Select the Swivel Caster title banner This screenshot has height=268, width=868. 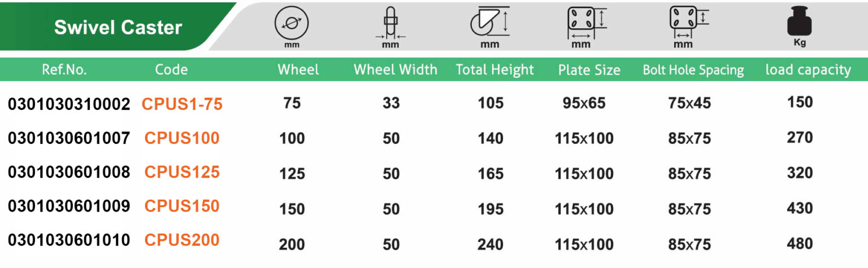(x=118, y=27)
